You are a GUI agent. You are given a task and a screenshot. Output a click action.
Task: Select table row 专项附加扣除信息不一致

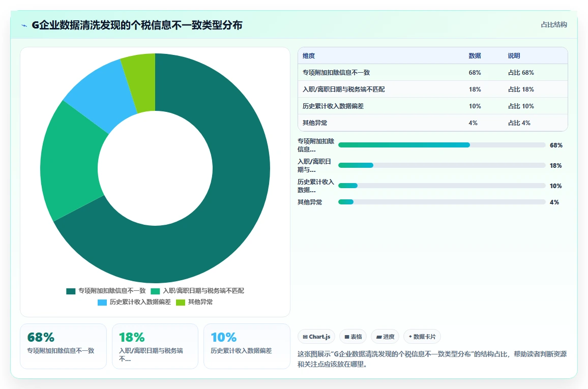(x=433, y=72)
